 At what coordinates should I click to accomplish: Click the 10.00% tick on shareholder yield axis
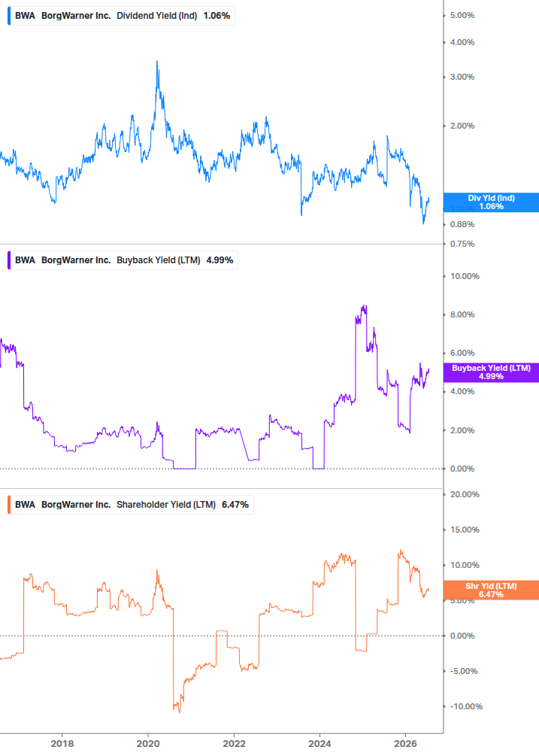[x=465, y=565]
